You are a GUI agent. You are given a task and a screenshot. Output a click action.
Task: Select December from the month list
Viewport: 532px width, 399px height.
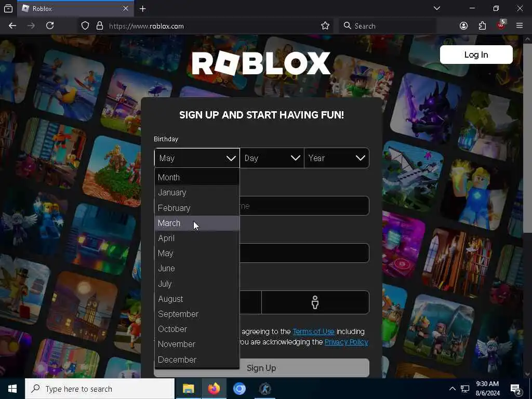click(197, 360)
